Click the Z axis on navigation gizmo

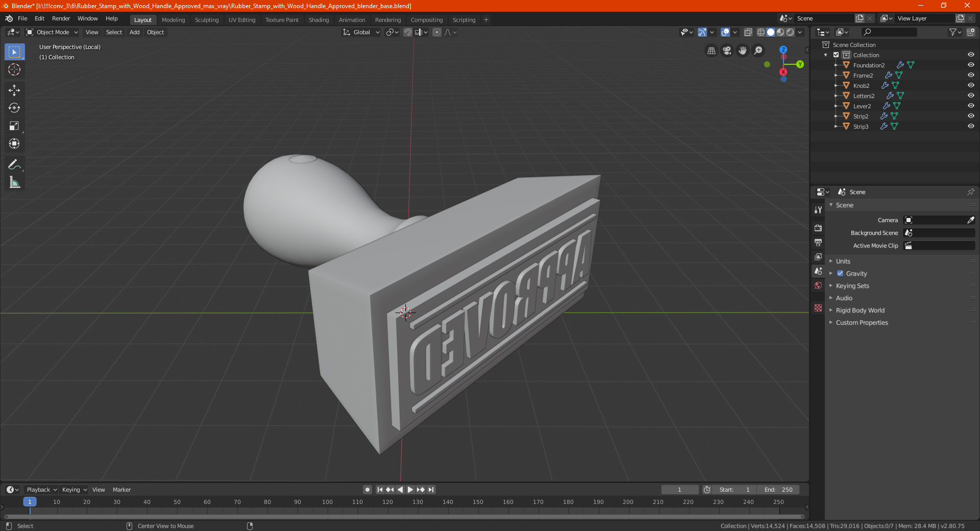(783, 50)
